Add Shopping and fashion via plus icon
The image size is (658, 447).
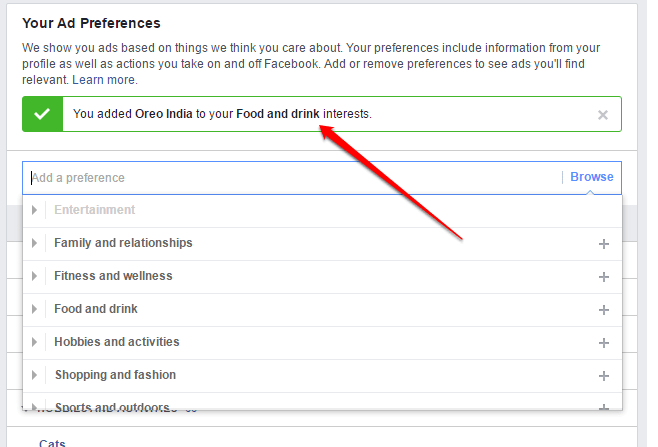pos(603,376)
